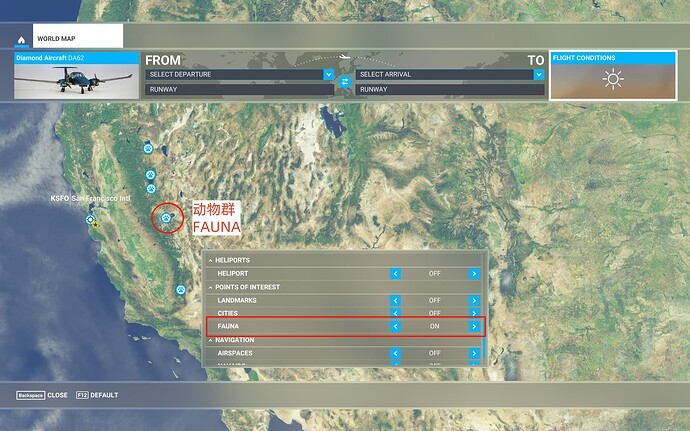Click the departure Runway field
This screenshot has height=431, width=690.
pos(239,89)
